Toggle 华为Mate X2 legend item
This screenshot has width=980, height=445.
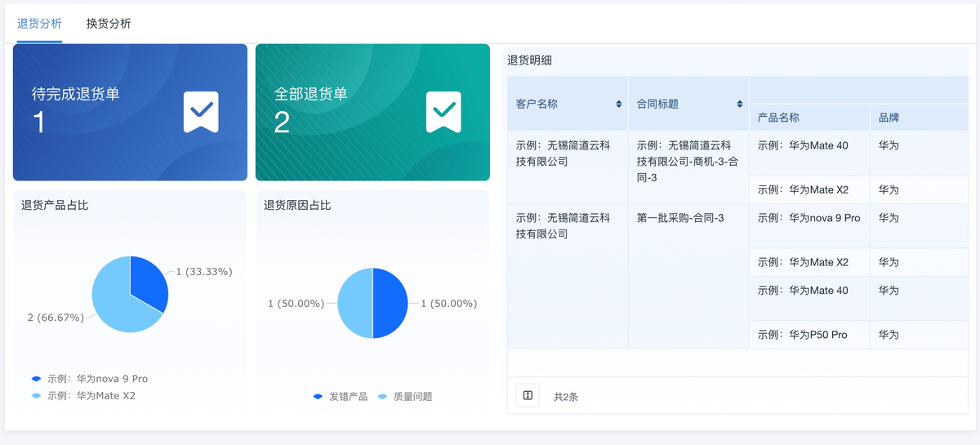(83, 396)
